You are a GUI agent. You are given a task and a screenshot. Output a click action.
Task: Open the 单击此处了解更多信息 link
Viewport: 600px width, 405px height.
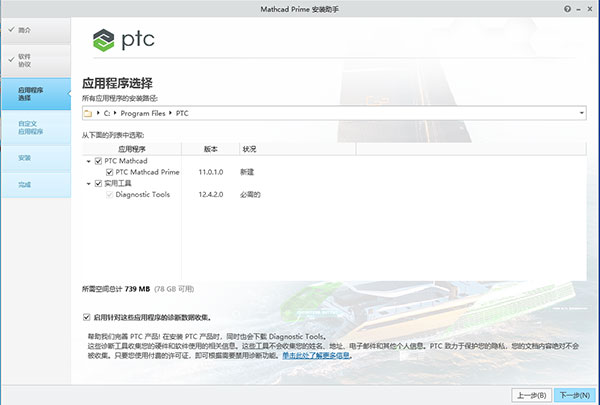(x=317, y=355)
